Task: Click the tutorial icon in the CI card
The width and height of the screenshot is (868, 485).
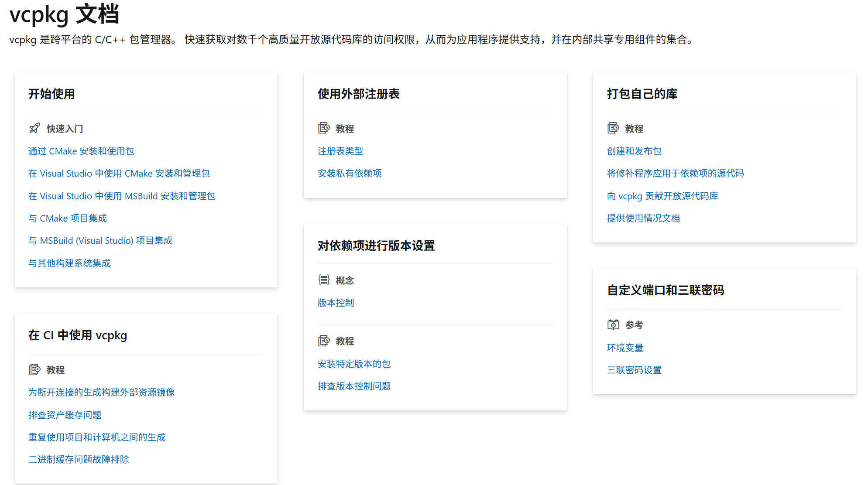Action: pos(34,370)
